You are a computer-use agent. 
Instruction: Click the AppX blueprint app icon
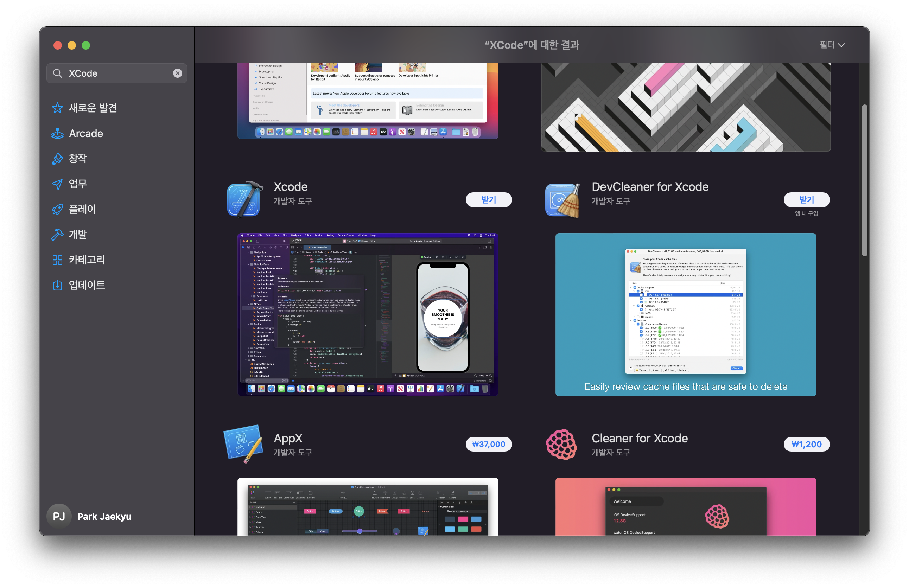click(243, 444)
